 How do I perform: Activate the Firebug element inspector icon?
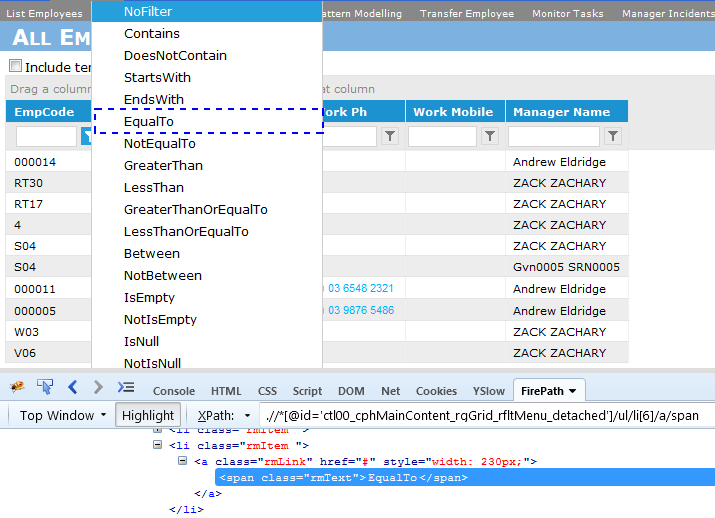click(45, 387)
